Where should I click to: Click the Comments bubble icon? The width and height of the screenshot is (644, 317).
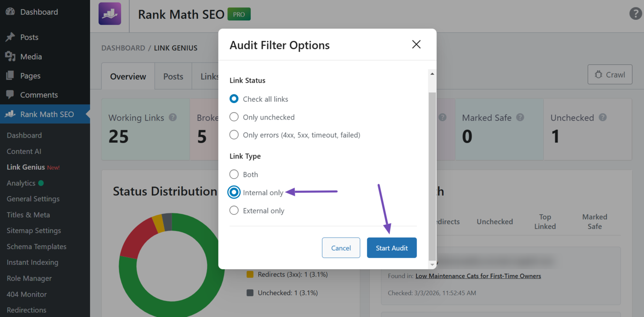click(10, 95)
